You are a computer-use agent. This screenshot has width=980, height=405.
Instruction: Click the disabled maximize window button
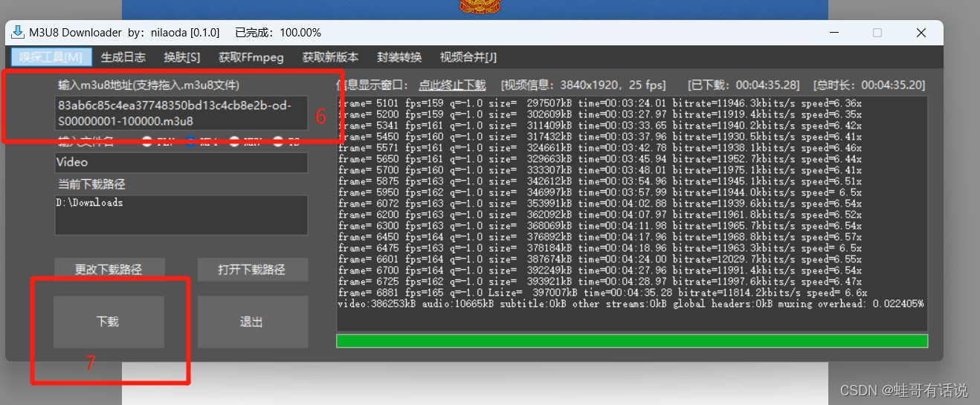point(877,33)
